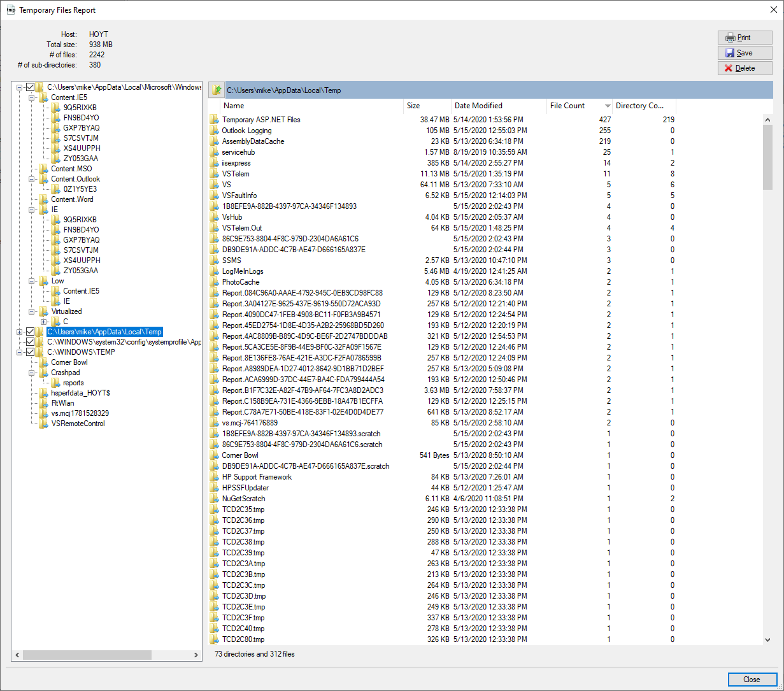Collapse the C:\WINDOWS\TEMP tree node

point(20,352)
